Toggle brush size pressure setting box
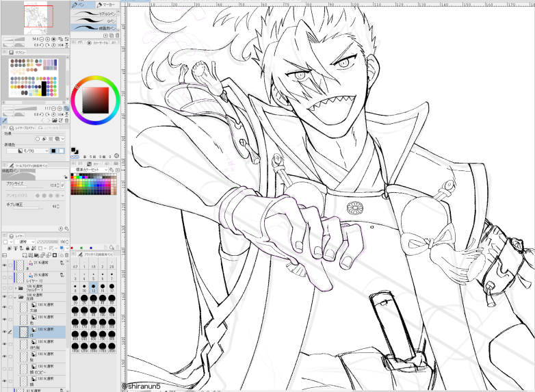 [x=62, y=185]
